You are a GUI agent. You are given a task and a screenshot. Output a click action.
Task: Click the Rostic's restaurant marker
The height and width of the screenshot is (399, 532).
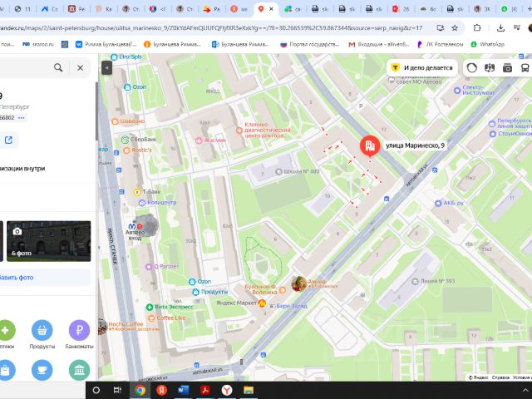coord(126,150)
